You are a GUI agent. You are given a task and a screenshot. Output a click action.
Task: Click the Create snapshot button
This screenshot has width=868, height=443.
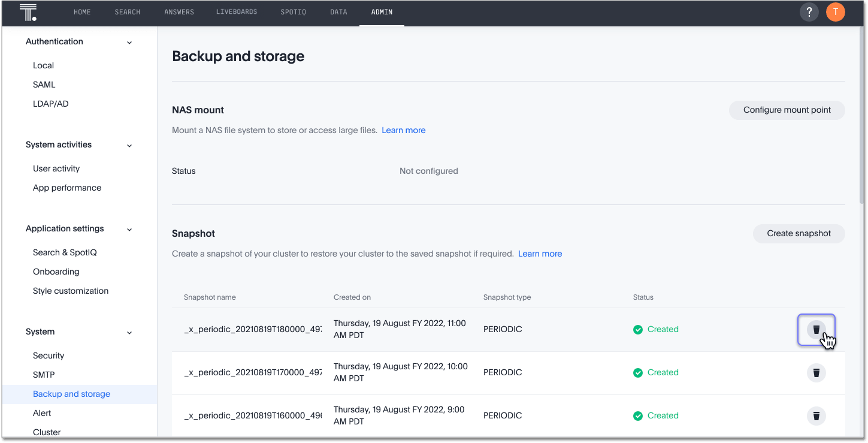[x=799, y=233]
